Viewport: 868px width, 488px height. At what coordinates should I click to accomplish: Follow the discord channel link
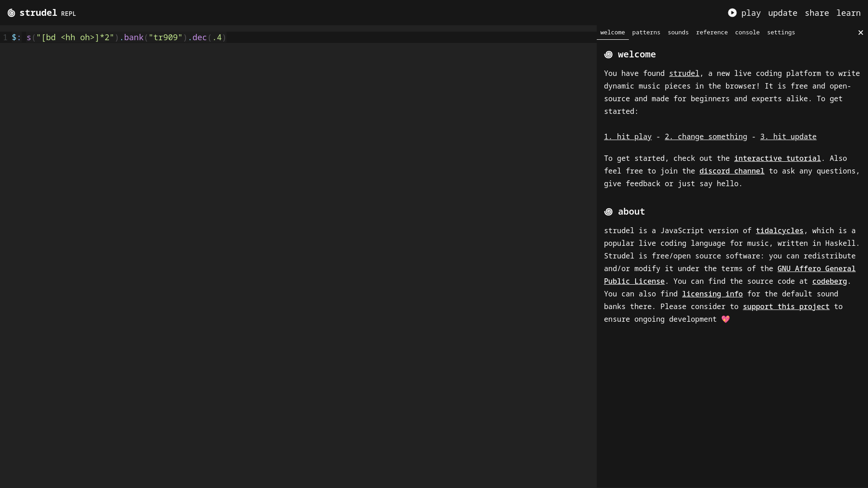[731, 171]
